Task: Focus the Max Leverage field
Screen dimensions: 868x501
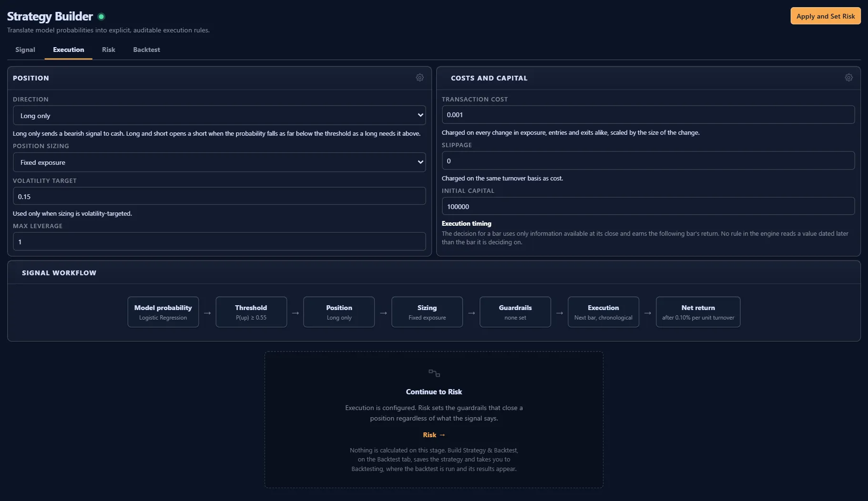Action: pos(219,241)
